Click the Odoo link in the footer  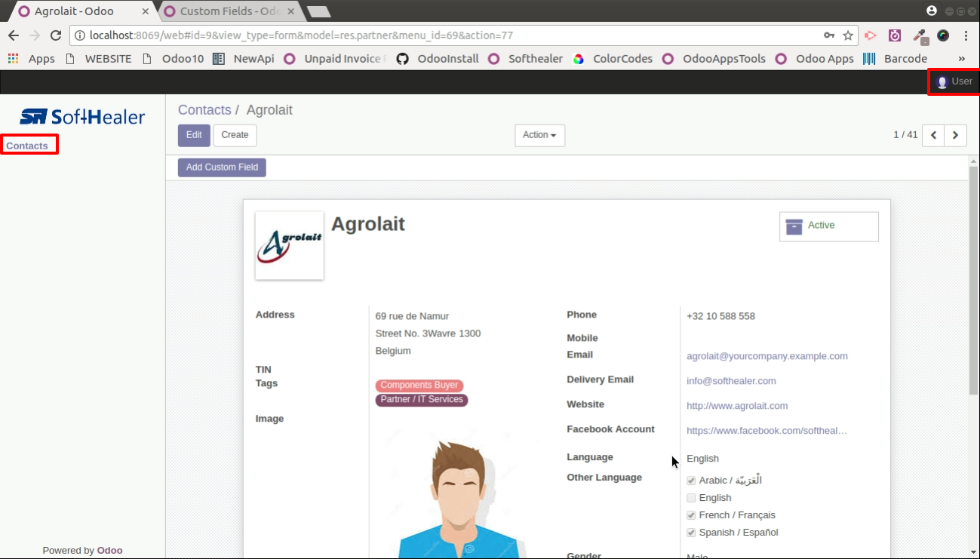click(x=109, y=551)
